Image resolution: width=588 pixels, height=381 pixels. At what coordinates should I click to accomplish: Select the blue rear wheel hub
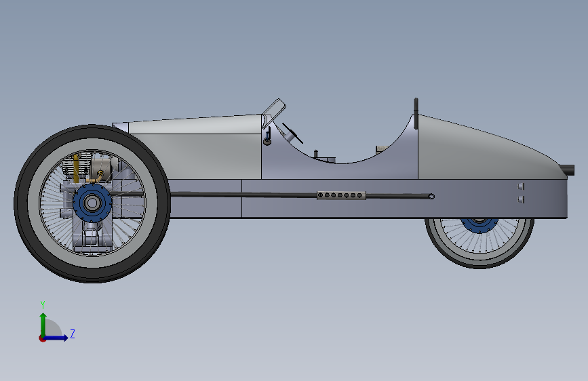coord(479,225)
